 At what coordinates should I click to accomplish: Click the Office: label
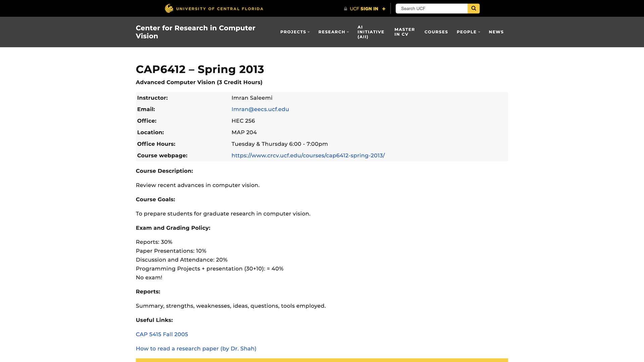pos(147,121)
